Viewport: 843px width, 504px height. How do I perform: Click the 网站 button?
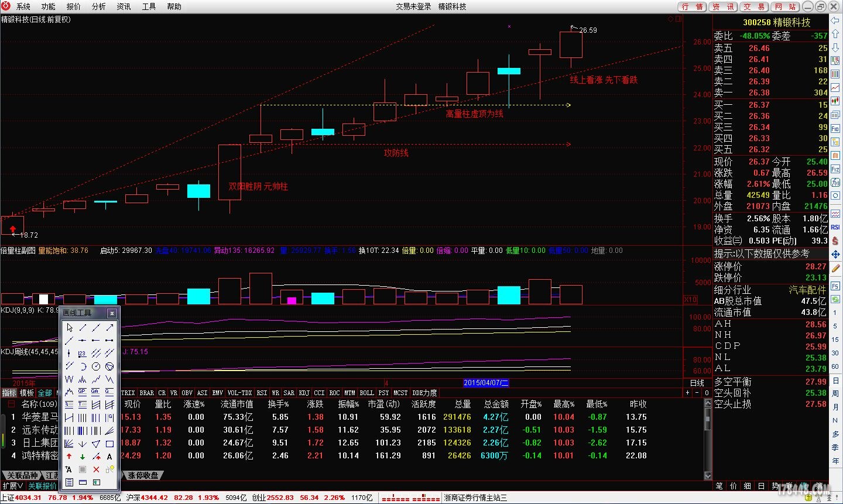pyautogui.click(x=785, y=6)
